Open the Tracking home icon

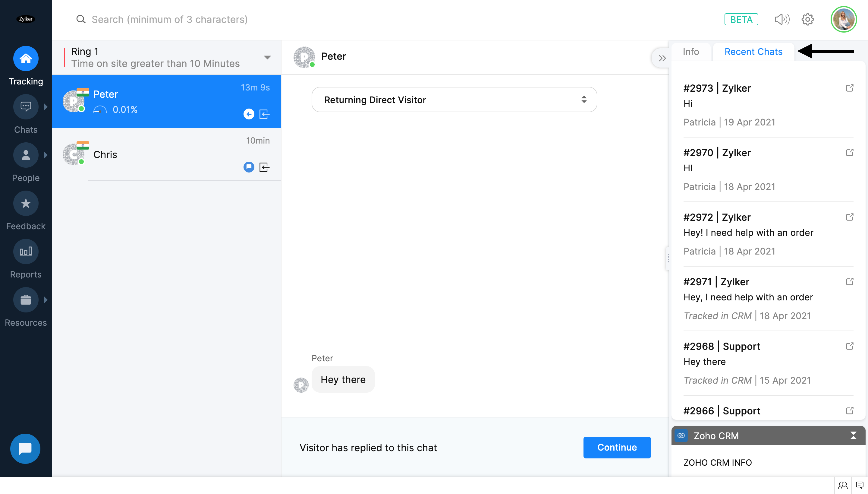tap(26, 59)
